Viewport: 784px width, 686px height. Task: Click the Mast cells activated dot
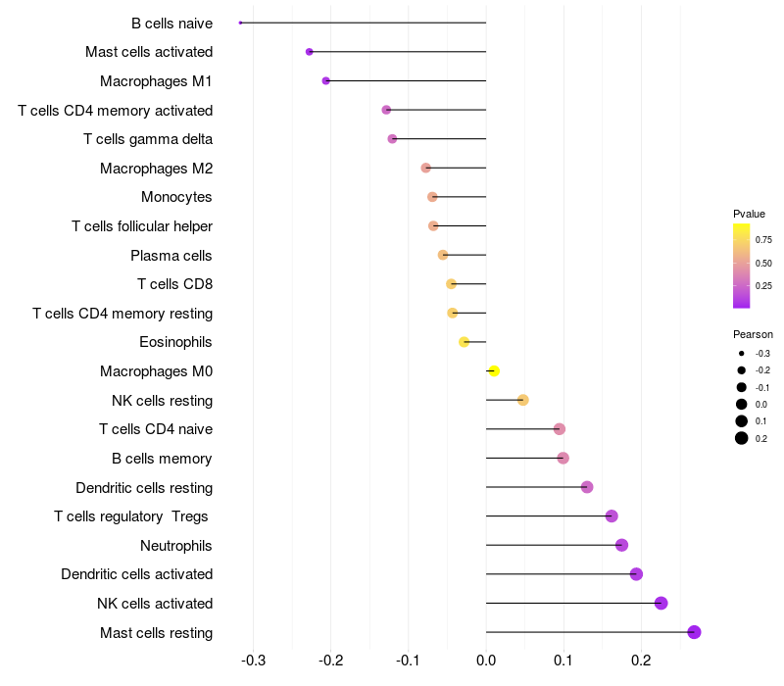coord(310,52)
